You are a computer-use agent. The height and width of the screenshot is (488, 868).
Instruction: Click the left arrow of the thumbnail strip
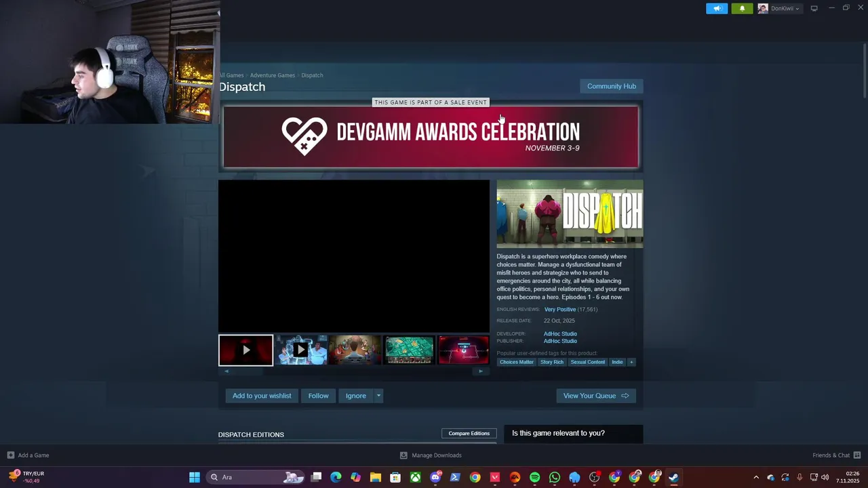[226, 371]
